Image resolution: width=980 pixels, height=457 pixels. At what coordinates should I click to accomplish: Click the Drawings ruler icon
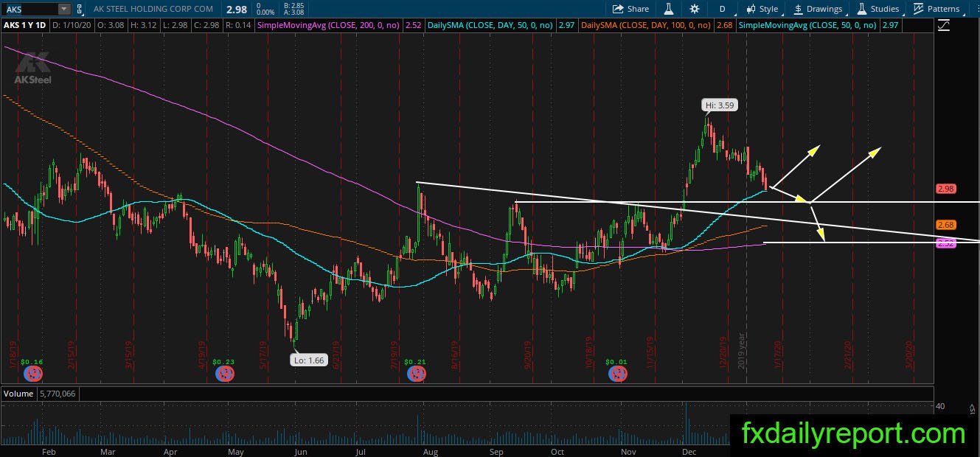pyautogui.click(x=799, y=9)
